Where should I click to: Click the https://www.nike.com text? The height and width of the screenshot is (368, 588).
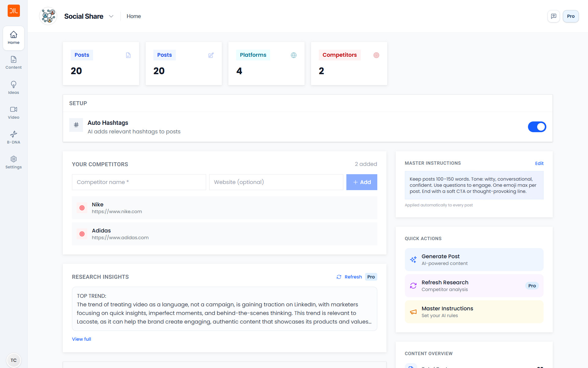(x=117, y=212)
